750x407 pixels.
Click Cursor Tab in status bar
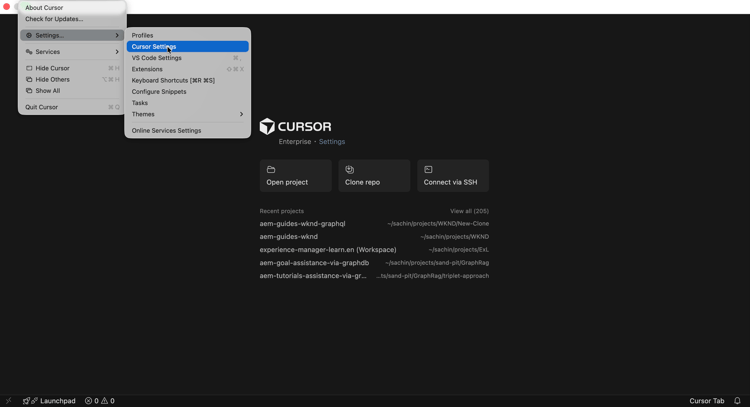tap(706, 401)
